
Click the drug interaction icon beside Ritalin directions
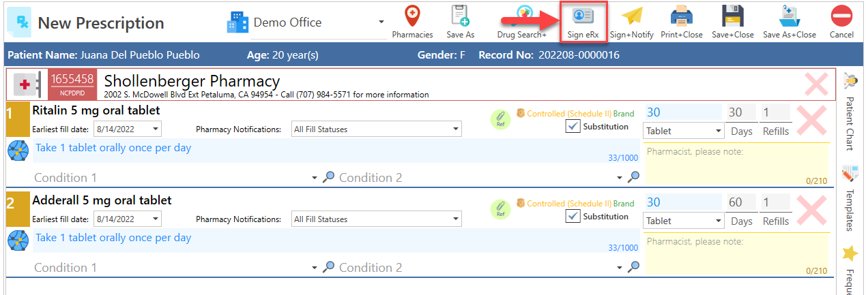(17, 151)
